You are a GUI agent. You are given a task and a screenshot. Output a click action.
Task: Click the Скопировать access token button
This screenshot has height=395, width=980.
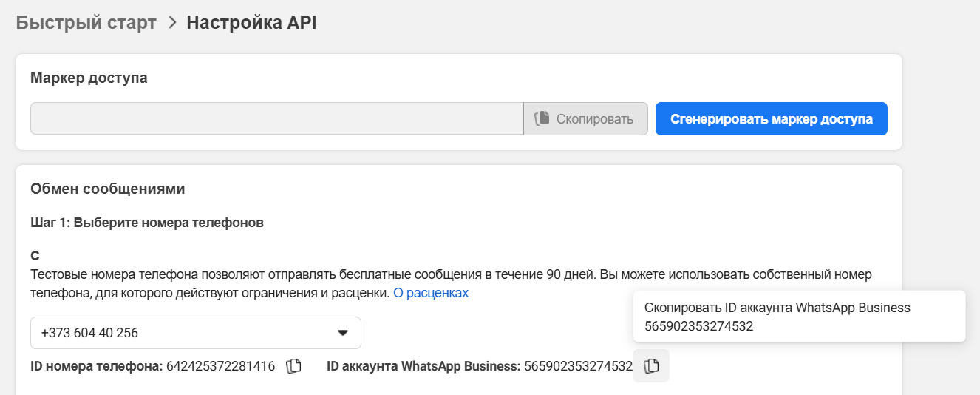(x=585, y=119)
